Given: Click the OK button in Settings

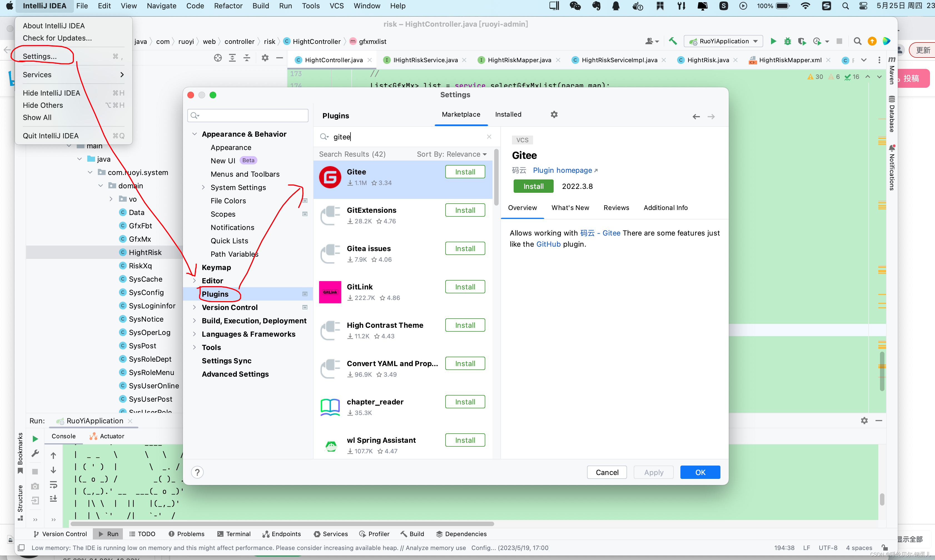Looking at the screenshot, I should click(700, 472).
